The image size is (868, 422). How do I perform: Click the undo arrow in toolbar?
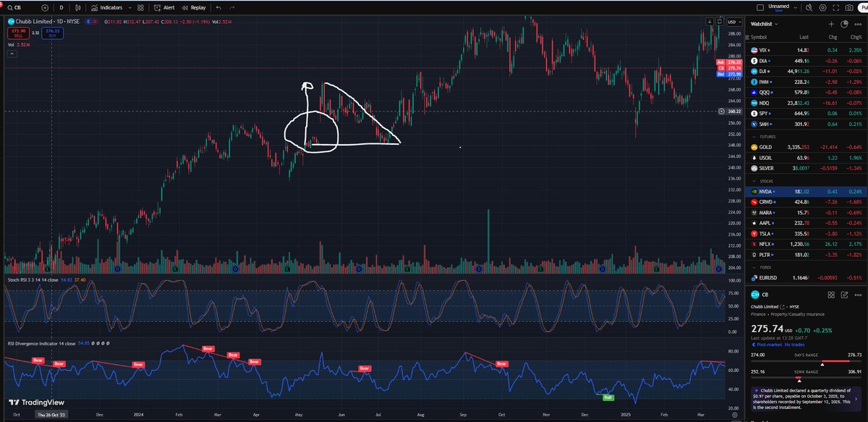pyautogui.click(x=218, y=7)
